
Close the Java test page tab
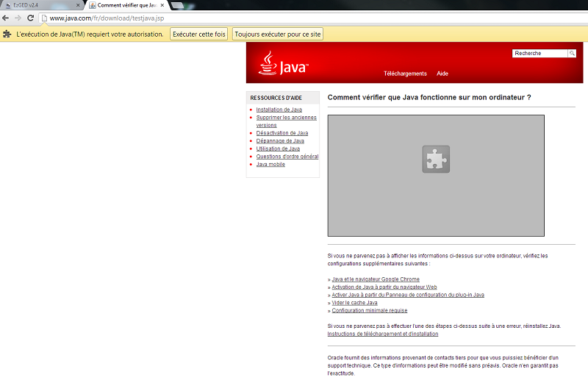162,5
